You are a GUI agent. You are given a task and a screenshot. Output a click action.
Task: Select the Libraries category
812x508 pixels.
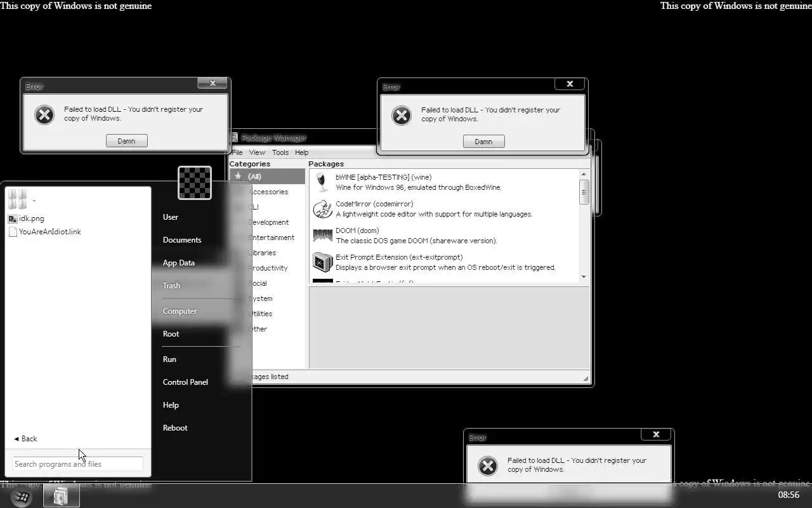coord(267,253)
